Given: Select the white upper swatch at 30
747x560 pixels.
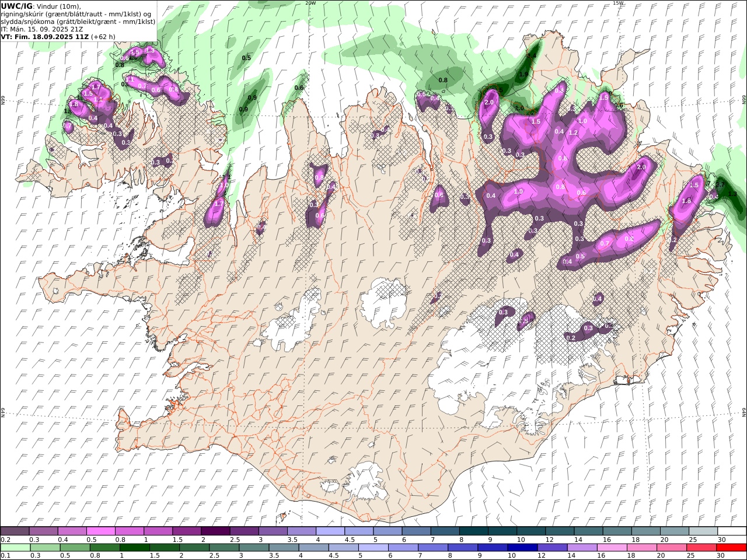Looking at the screenshot, I should pos(731,531).
